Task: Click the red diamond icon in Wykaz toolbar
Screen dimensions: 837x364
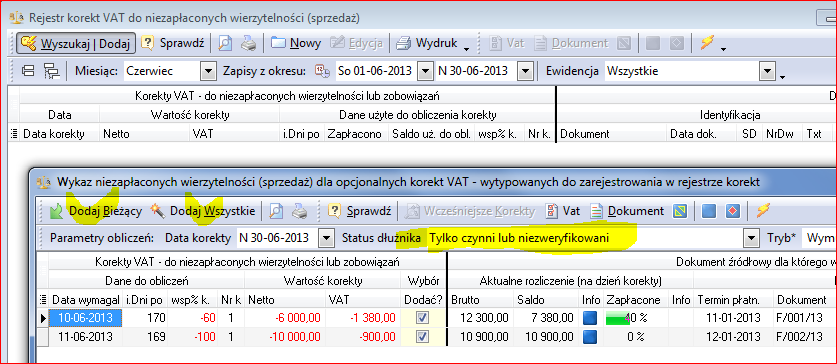Action: (732, 211)
